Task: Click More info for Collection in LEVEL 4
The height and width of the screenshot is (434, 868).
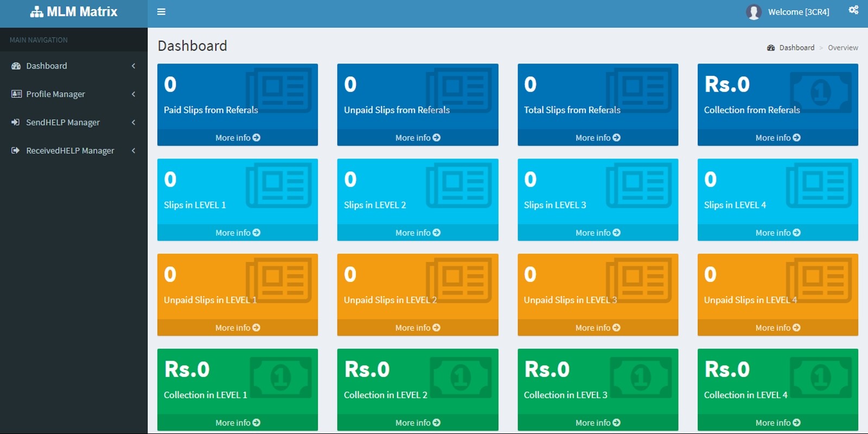Action: coord(777,423)
